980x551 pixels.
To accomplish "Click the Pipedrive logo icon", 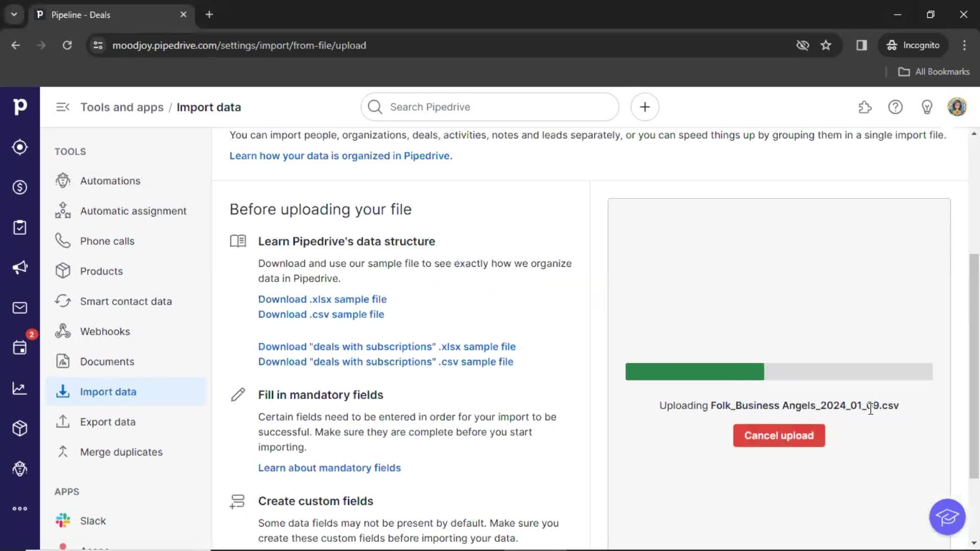I will click(19, 107).
